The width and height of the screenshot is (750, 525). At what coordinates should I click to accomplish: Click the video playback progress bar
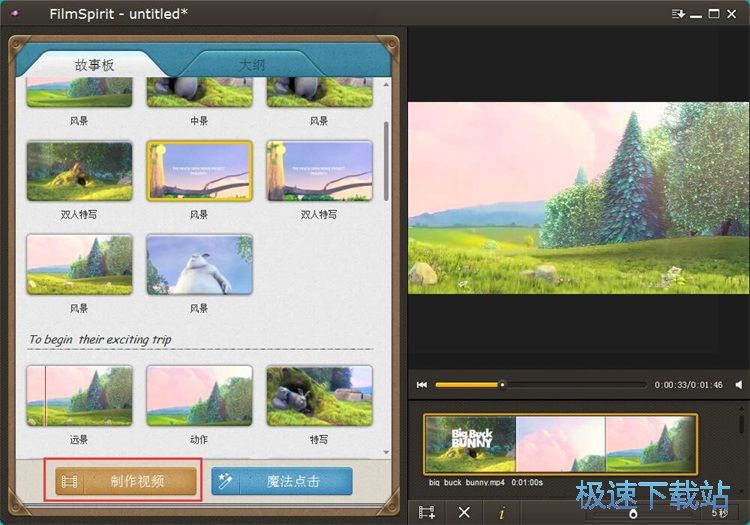[x=540, y=384]
